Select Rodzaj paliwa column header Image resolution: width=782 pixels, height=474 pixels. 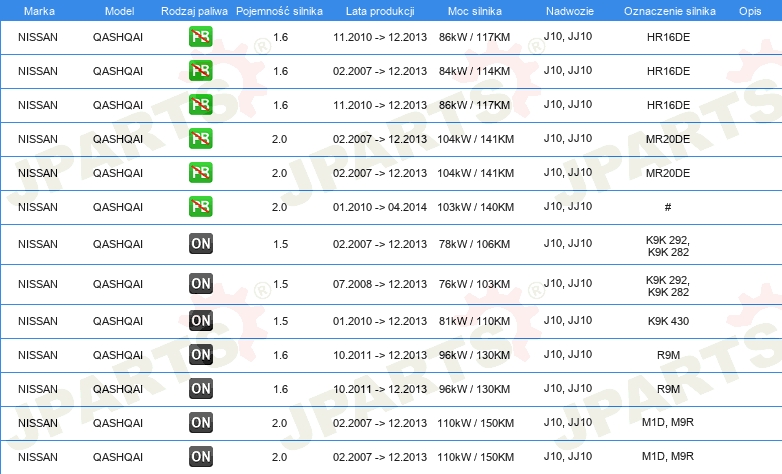point(194,11)
